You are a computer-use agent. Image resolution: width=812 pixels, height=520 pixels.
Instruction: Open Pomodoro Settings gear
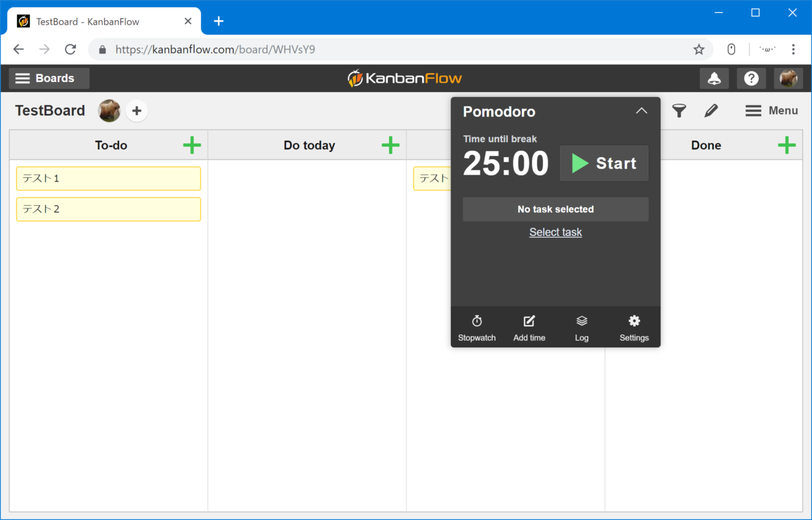point(634,328)
